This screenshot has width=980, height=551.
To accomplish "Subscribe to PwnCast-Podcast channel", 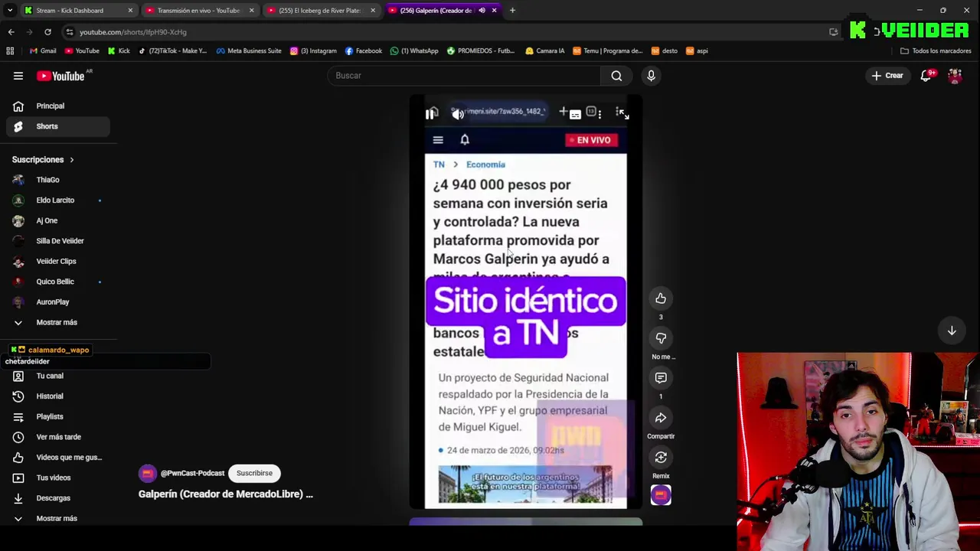I will pyautogui.click(x=254, y=473).
